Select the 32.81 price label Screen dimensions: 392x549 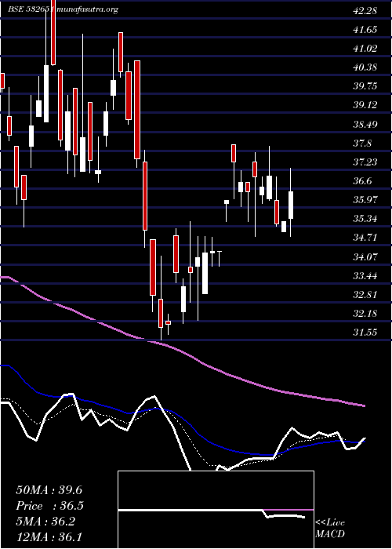click(x=365, y=294)
